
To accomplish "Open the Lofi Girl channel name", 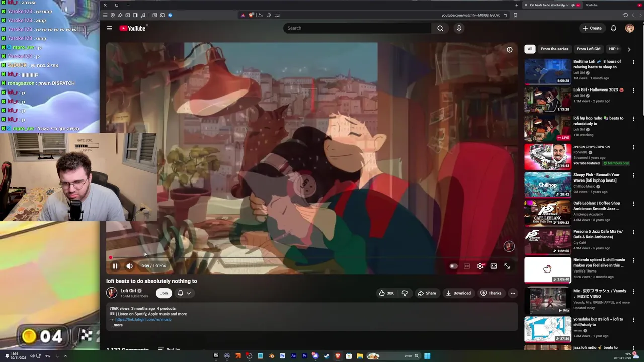I will point(128,291).
